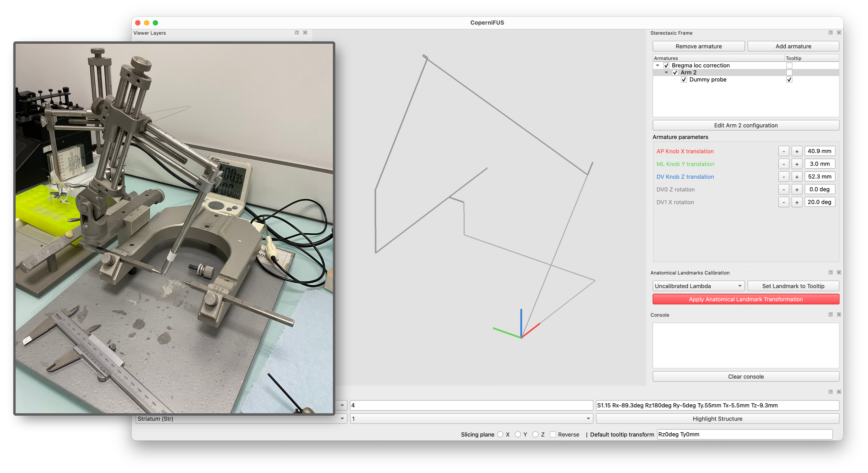Click the Add armature button

pyautogui.click(x=793, y=46)
